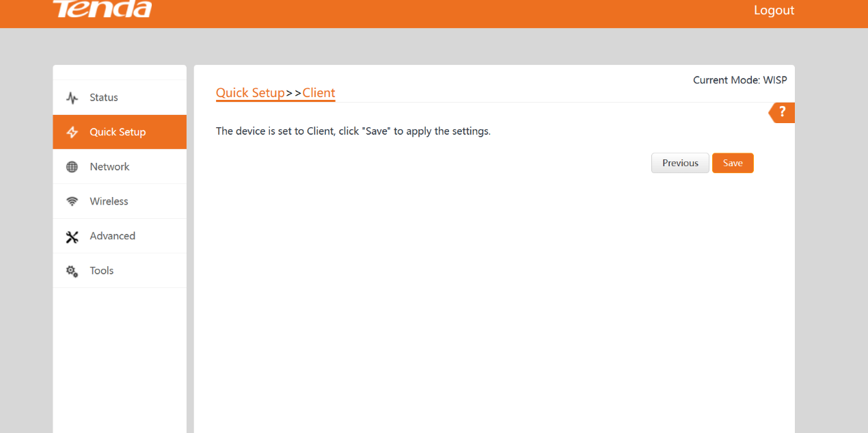Click the Status pulse icon in sidebar
Viewport: 868px width, 433px height.
tap(72, 98)
